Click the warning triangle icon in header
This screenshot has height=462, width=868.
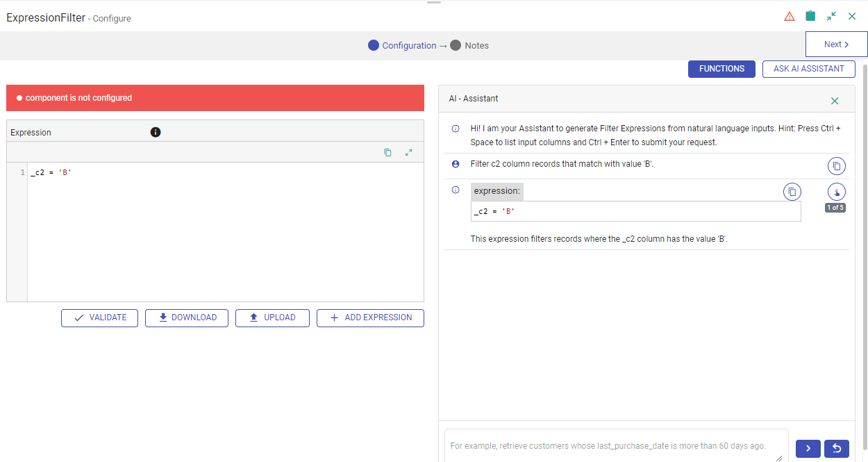(x=790, y=17)
